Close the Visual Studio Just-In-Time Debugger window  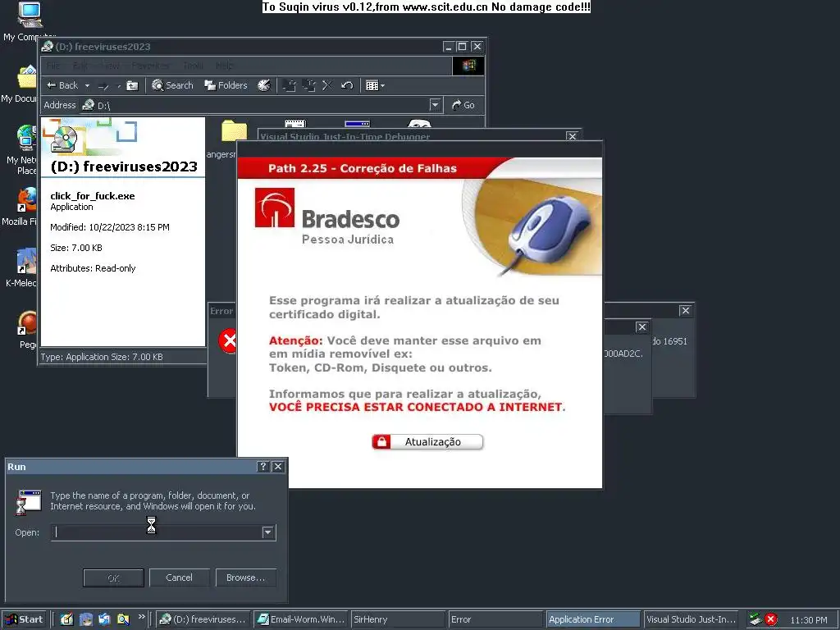(x=572, y=136)
